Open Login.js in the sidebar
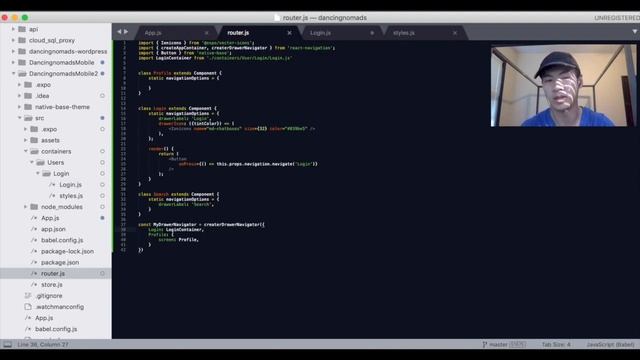The width and height of the screenshot is (640, 360). tap(70, 184)
